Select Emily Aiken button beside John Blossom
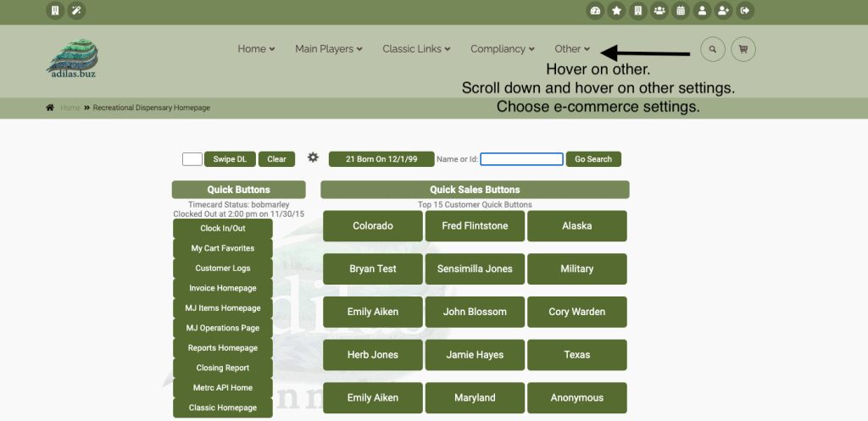 pos(373,312)
